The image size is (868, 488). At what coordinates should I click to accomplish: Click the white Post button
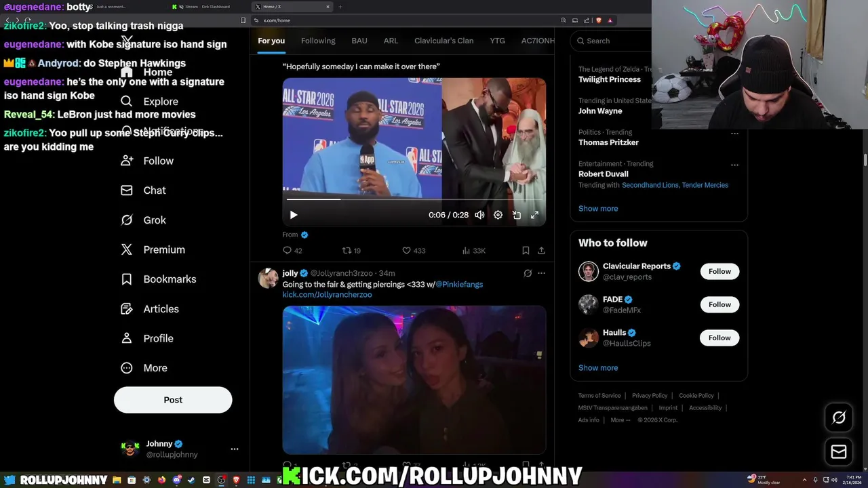(173, 400)
